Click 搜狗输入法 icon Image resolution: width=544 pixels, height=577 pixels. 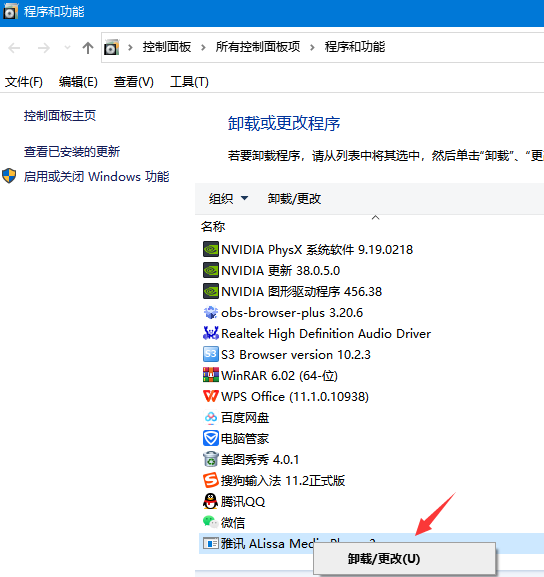211,480
